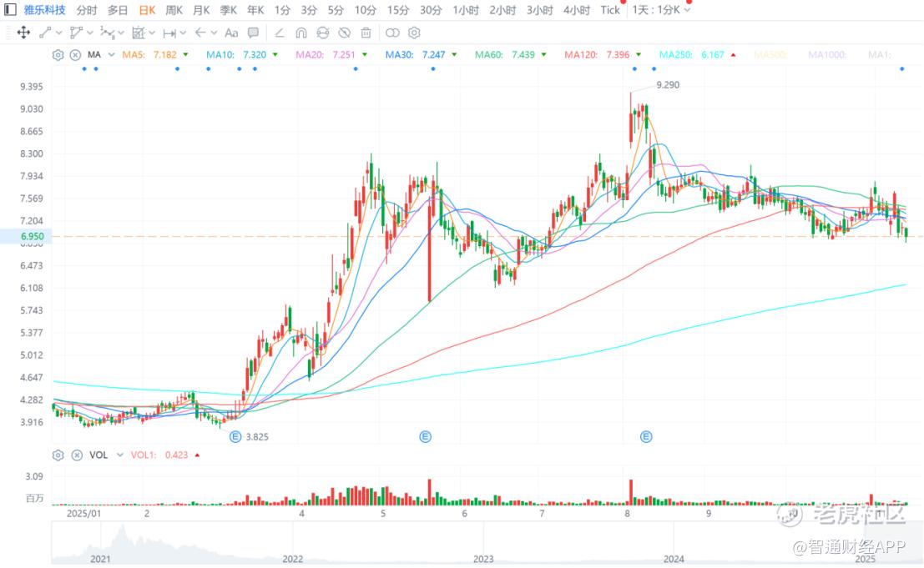The image size is (924, 568).
Task: Select the 30分 interval
Action: (432, 10)
